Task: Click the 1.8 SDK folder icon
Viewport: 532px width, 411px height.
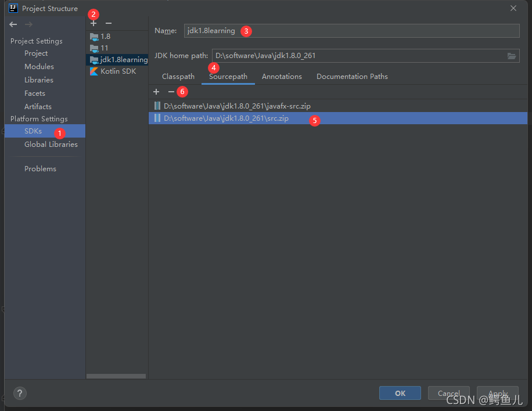Action: [x=94, y=37]
